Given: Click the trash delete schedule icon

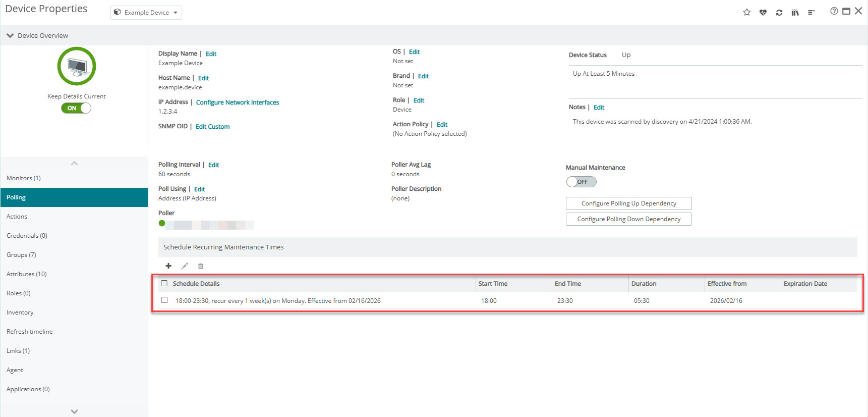Looking at the screenshot, I should point(201,266).
